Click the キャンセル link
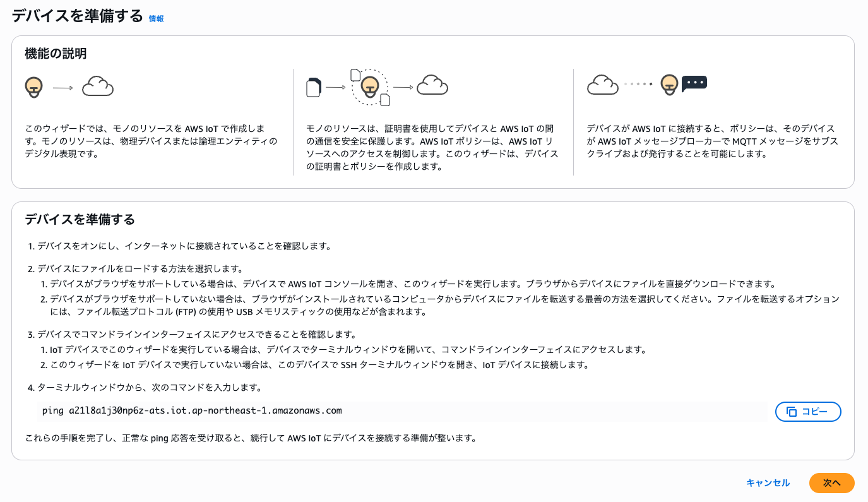868x502 pixels. tap(768, 483)
